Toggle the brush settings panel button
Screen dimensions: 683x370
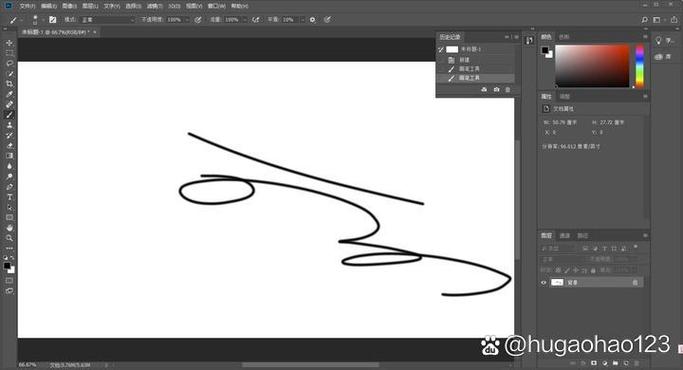tap(53, 20)
